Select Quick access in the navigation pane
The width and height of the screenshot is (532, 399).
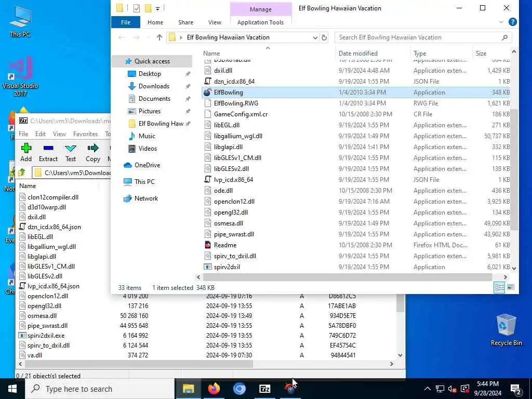pos(152,61)
